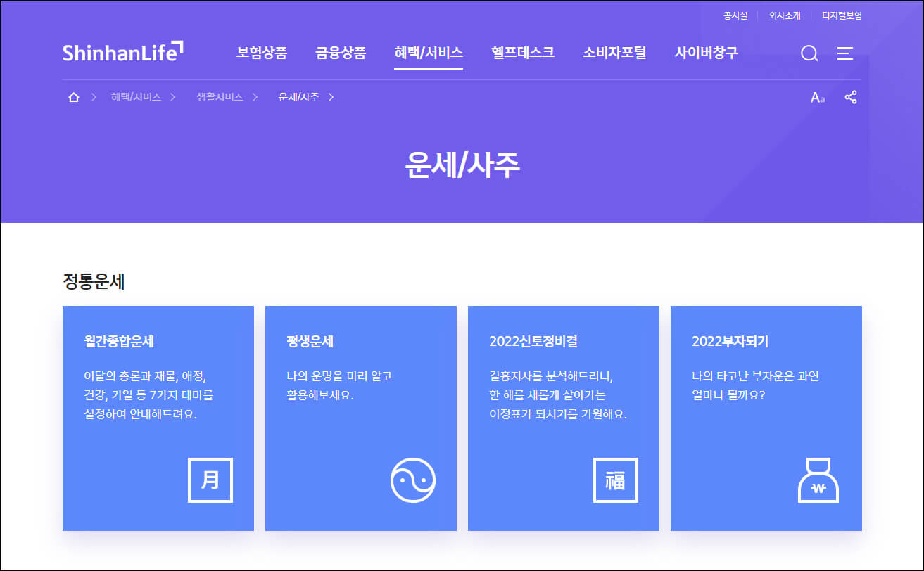Image resolution: width=924 pixels, height=571 pixels.
Task: Click the share icon
Action: [x=851, y=97]
